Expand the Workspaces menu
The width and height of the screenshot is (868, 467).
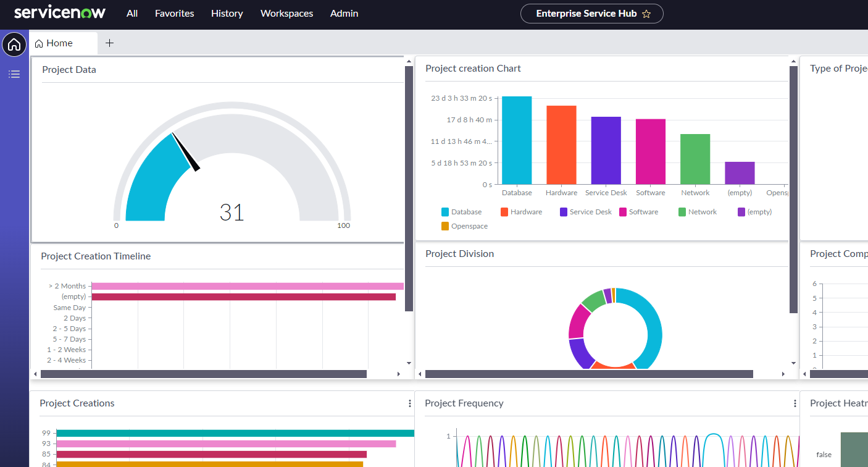(286, 14)
